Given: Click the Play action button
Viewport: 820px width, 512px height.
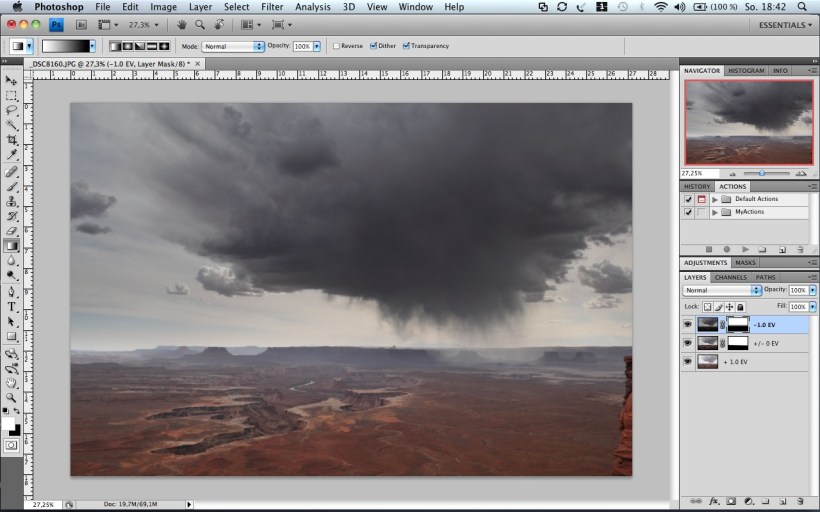Looking at the screenshot, I should (745, 249).
